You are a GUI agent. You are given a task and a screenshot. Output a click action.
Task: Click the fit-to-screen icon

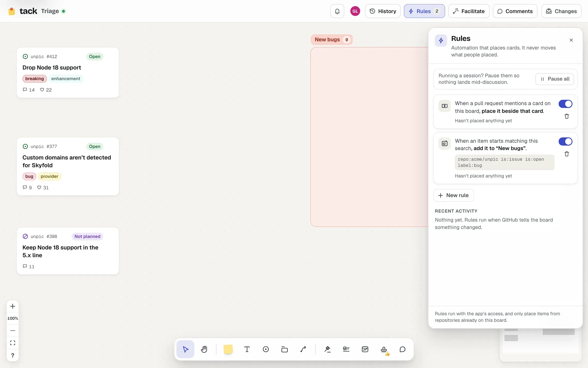13,343
